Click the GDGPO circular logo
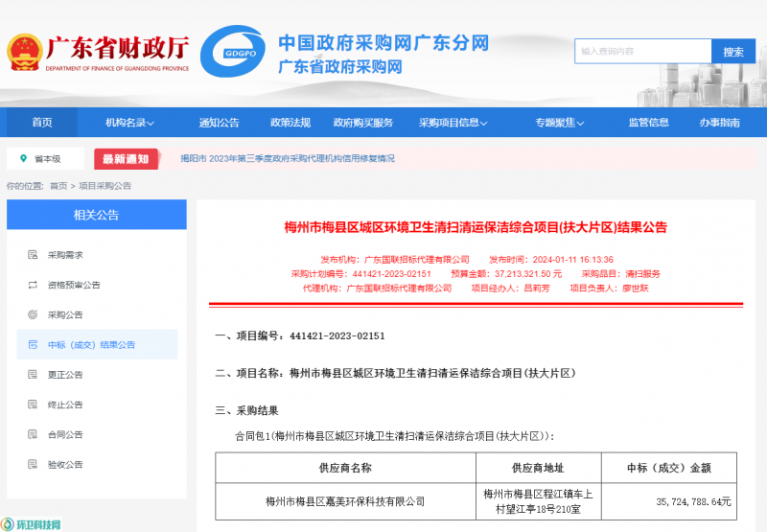This screenshot has width=767, height=532. point(234,51)
